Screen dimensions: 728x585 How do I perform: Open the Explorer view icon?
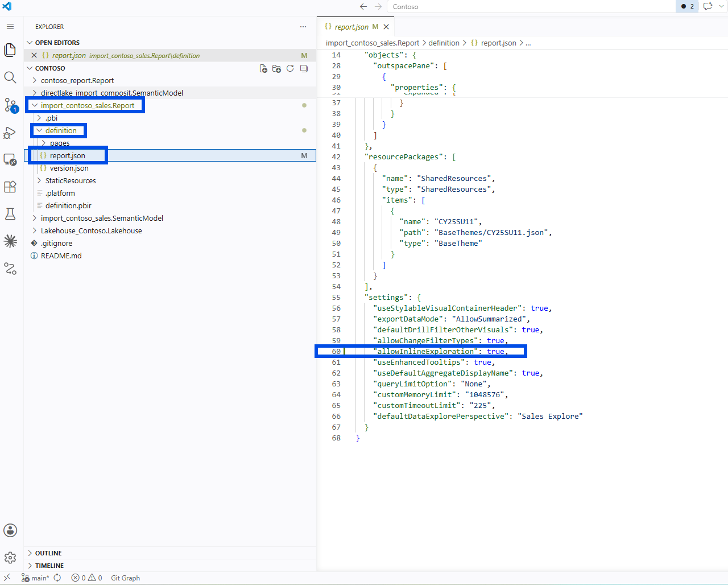10,50
